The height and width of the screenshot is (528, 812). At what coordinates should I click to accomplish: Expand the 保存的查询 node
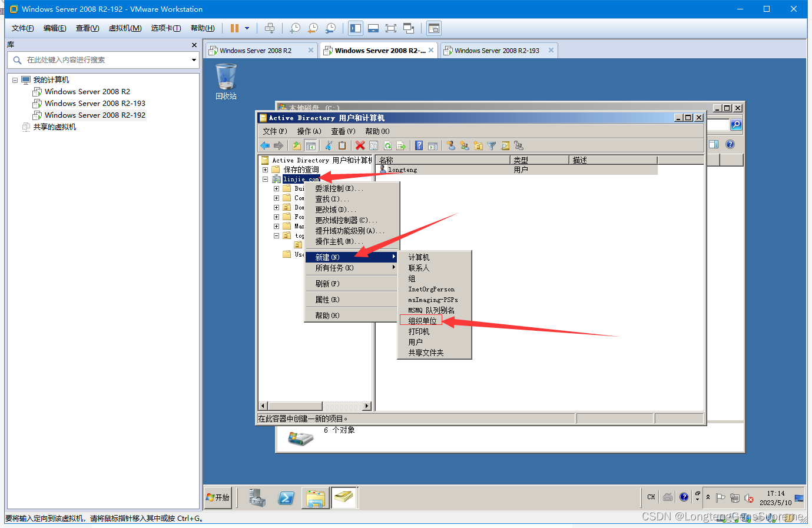pyautogui.click(x=265, y=170)
